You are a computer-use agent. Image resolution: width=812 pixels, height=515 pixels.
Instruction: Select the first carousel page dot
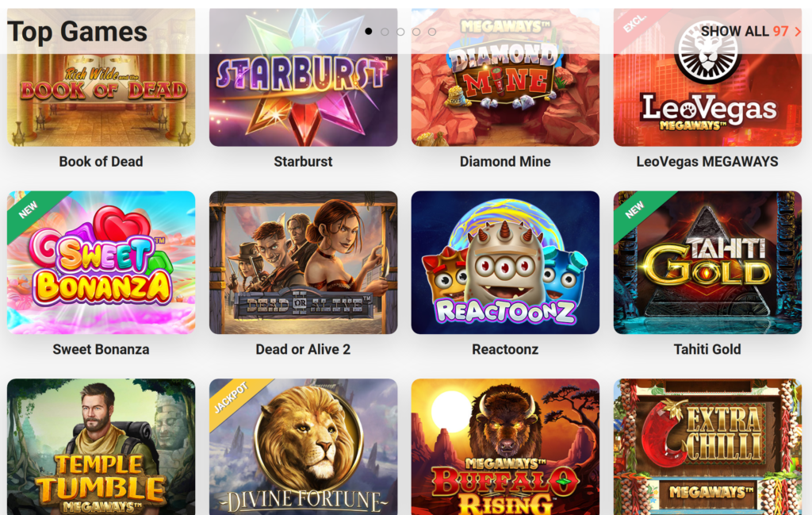[368, 31]
